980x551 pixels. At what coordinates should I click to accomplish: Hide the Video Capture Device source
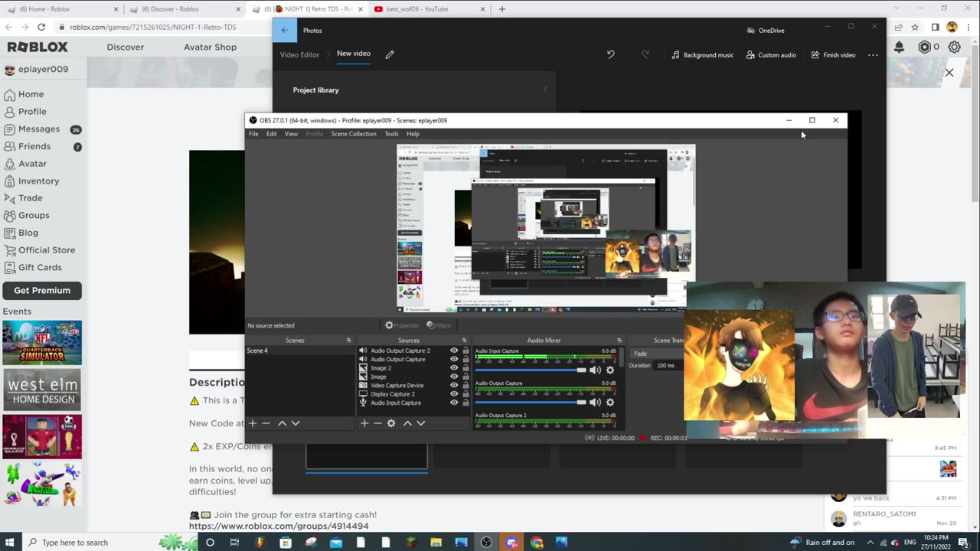(x=454, y=385)
